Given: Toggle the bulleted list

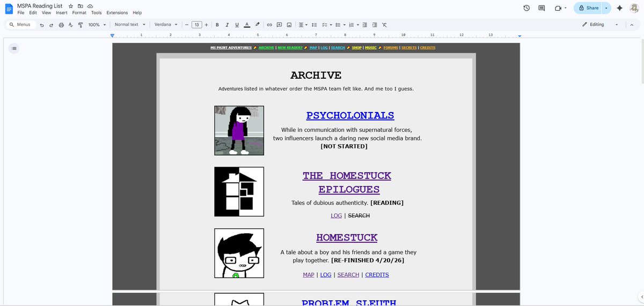Looking at the screenshot, I should coord(338,25).
